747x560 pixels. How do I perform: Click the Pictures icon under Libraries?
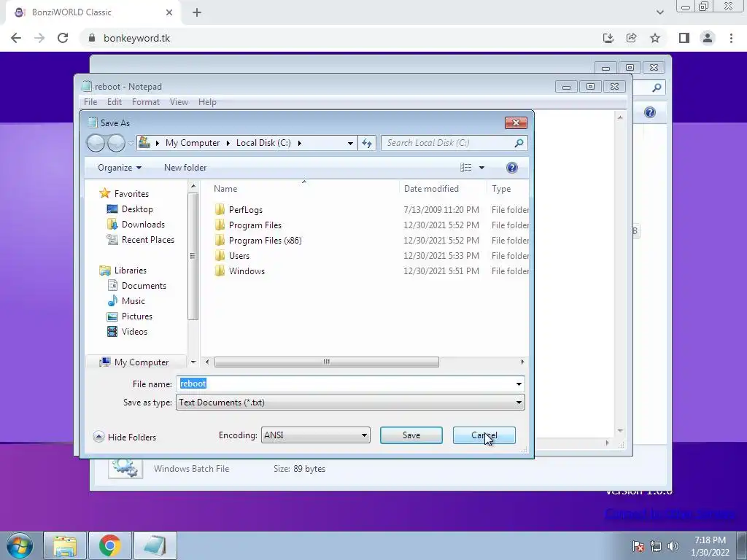pos(112,316)
